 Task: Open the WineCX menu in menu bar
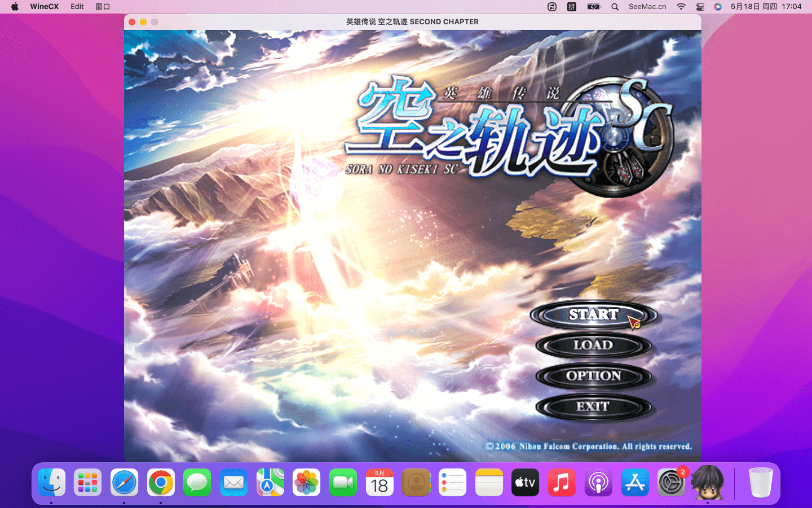pyautogui.click(x=44, y=7)
